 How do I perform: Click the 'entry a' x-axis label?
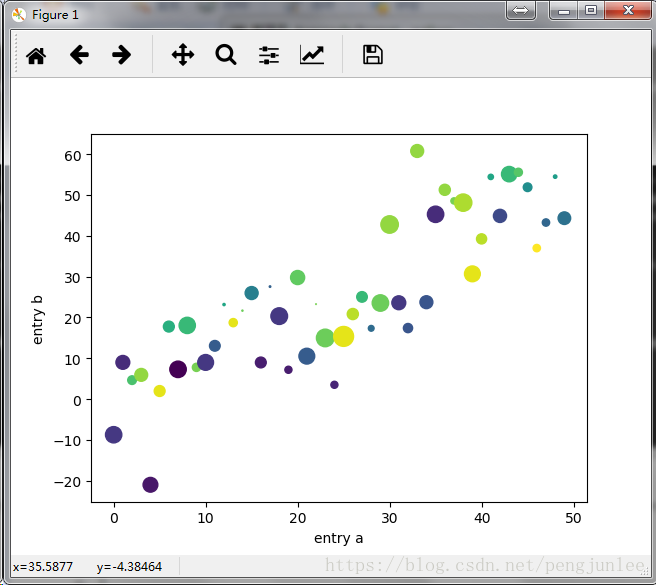coord(338,538)
